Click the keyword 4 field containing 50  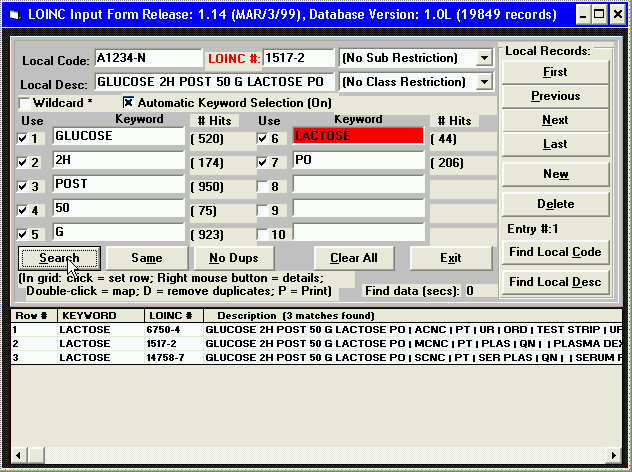coord(118,208)
